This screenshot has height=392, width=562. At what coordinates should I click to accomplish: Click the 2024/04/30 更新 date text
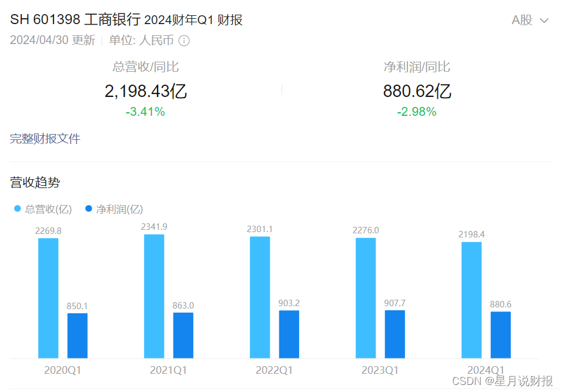[53, 40]
